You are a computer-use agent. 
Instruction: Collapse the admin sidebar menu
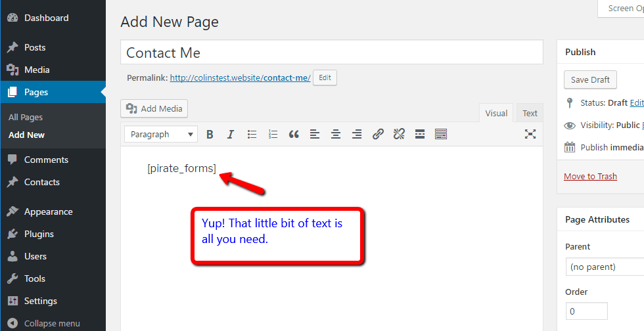[53, 324]
